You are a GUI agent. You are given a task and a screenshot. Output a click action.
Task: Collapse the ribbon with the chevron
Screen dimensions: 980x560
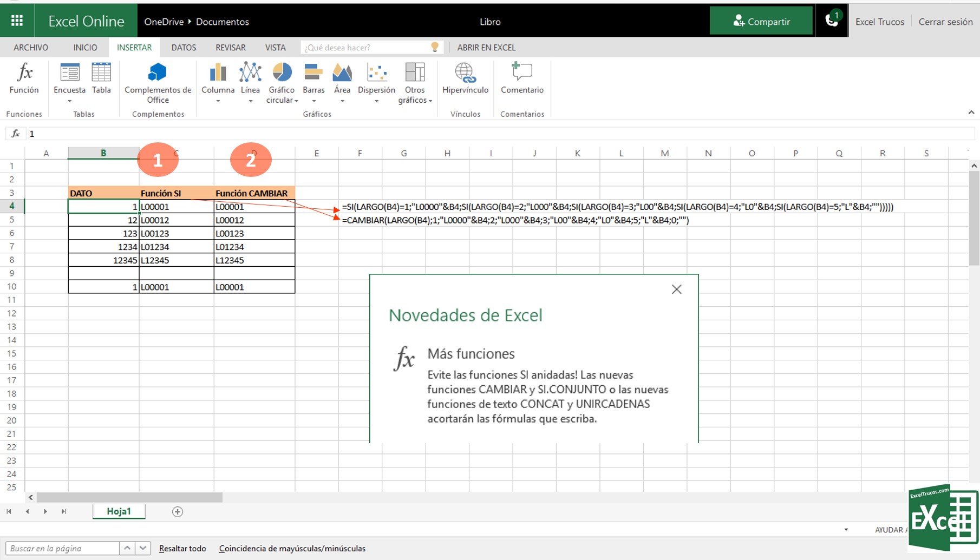click(971, 113)
